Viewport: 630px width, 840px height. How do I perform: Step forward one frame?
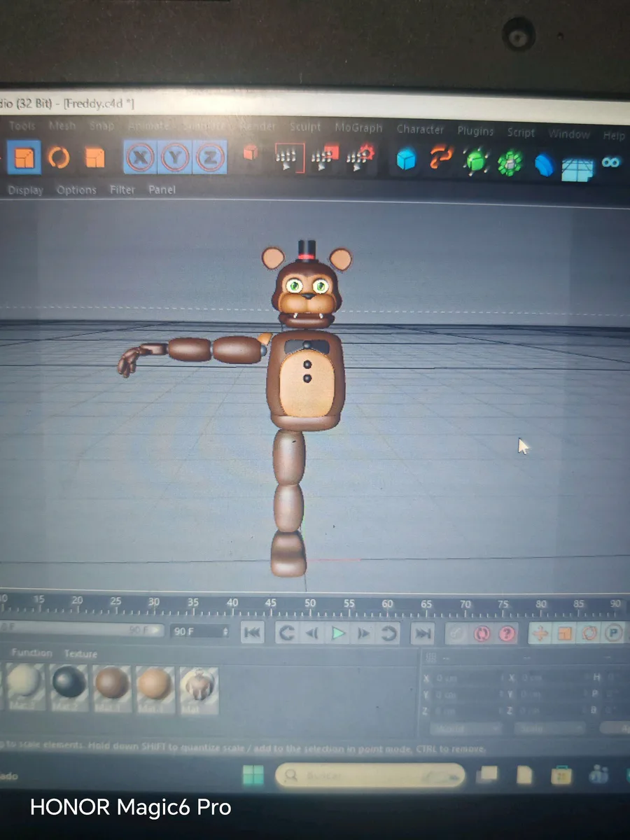point(363,633)
